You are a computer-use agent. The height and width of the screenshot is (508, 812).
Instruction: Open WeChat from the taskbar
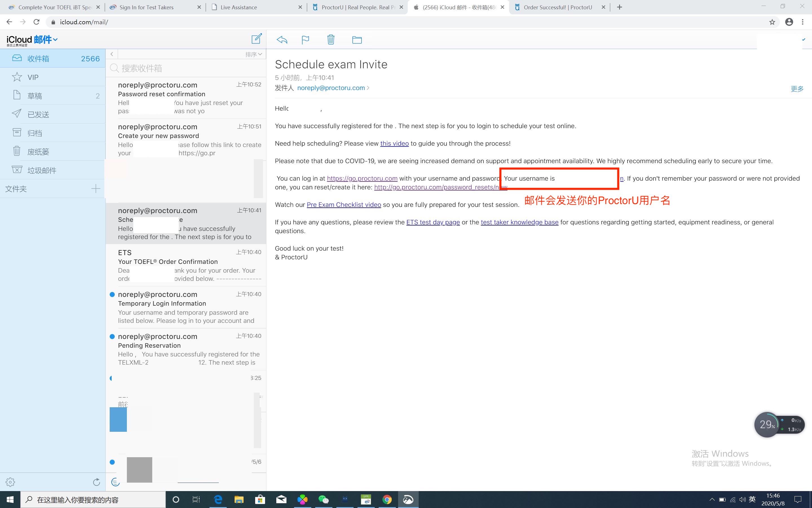tap(323, 500)
